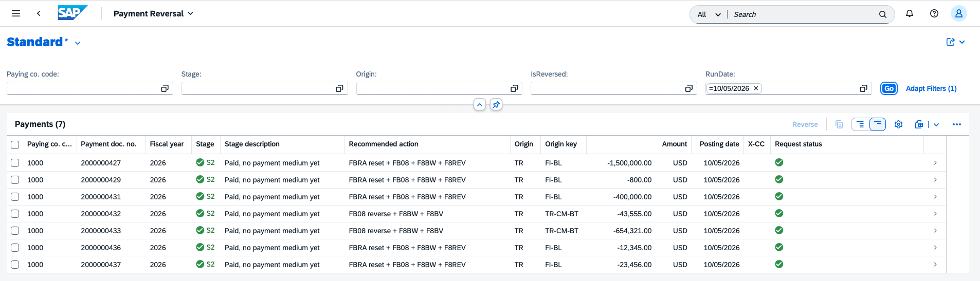Select the row for document 2000000436
Viewport: 980px width, 281px height.
15,248
